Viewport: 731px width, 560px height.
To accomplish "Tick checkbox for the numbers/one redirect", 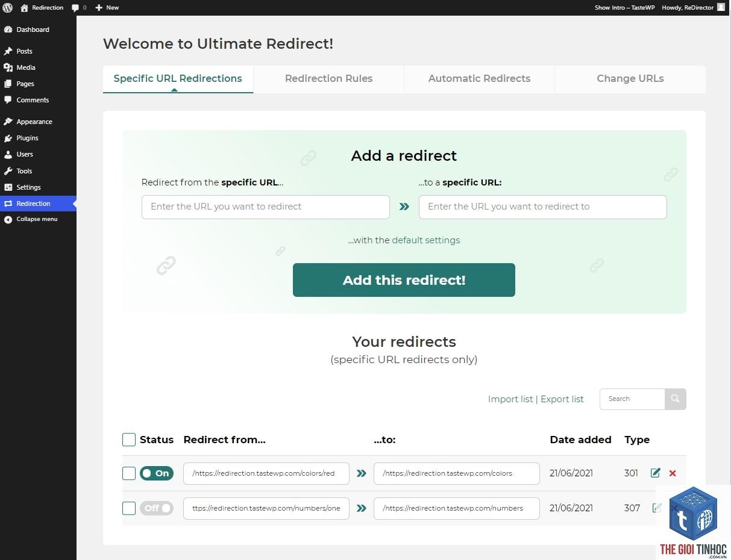I will pyautogui.click(x=129, y=508).
